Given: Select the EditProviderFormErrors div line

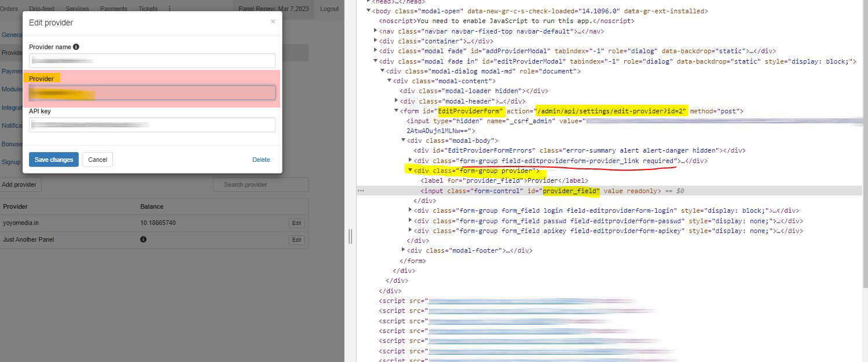Looking at the screenshot, I should point(580,150).
